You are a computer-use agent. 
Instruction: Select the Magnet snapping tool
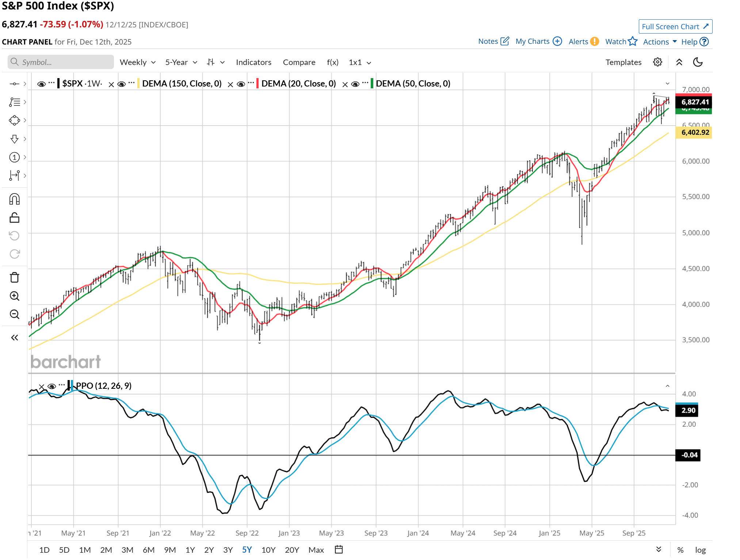15,198
